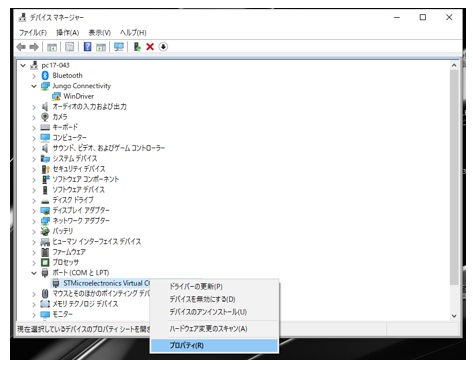Click the モニター monitor icon

45,314
